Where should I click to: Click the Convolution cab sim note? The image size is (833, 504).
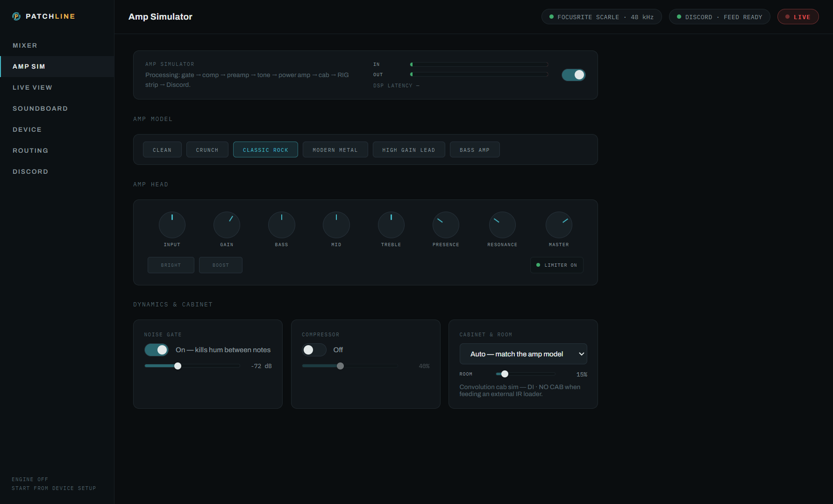(x=520, y=390)
